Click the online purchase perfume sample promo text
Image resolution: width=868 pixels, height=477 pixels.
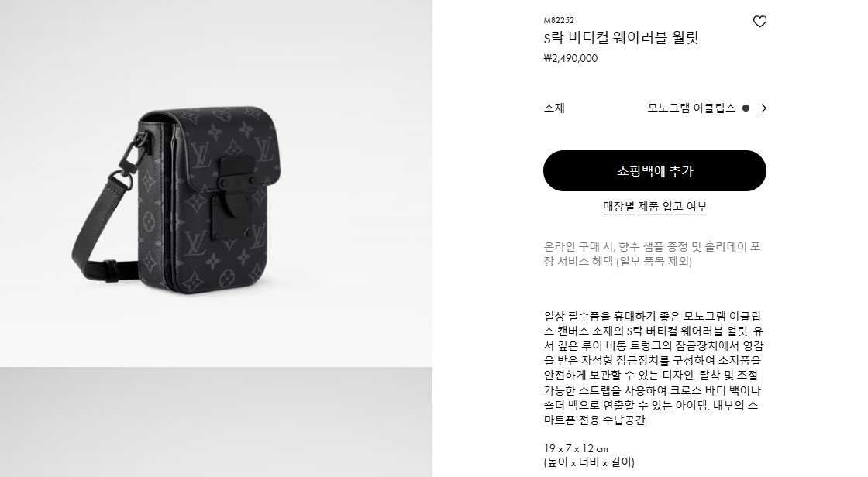point(652,254)
